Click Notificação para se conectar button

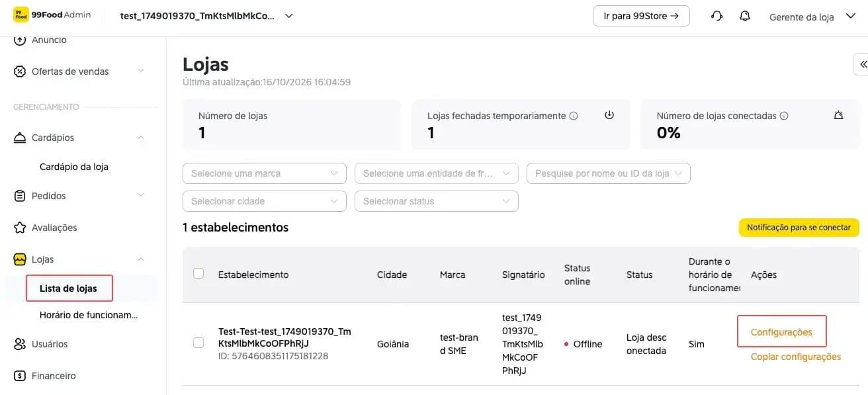[799, 228]
